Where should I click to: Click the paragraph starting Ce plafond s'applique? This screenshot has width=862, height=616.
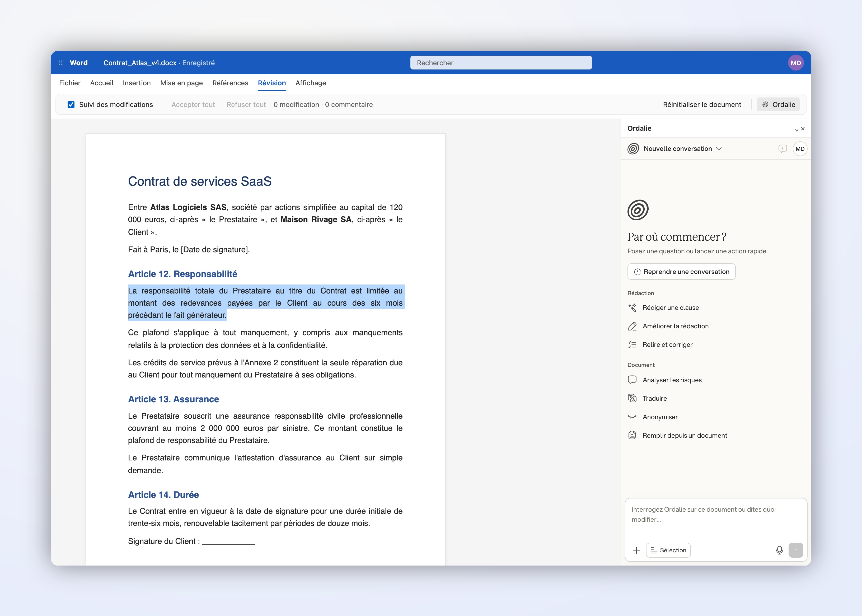point(265,339)
